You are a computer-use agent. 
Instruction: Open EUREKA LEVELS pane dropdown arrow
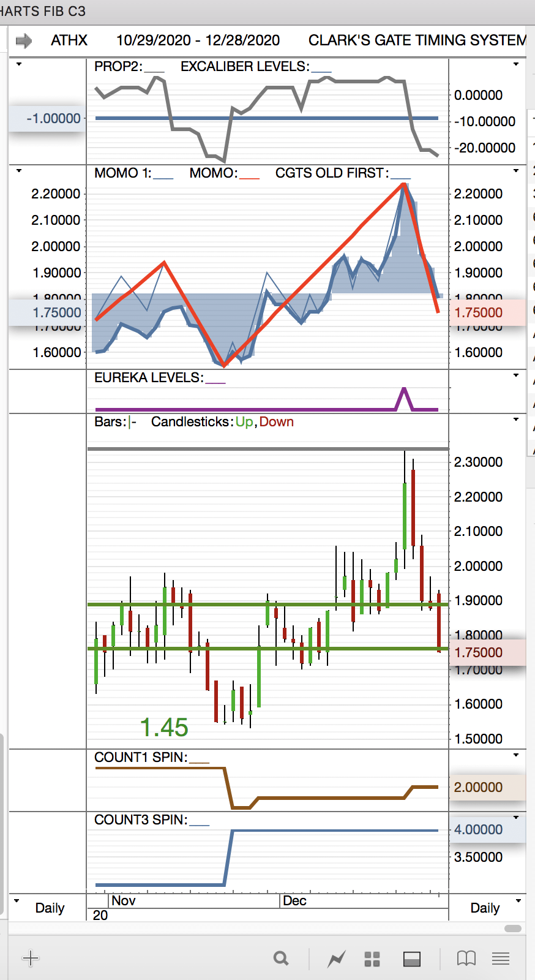point(516,375)
